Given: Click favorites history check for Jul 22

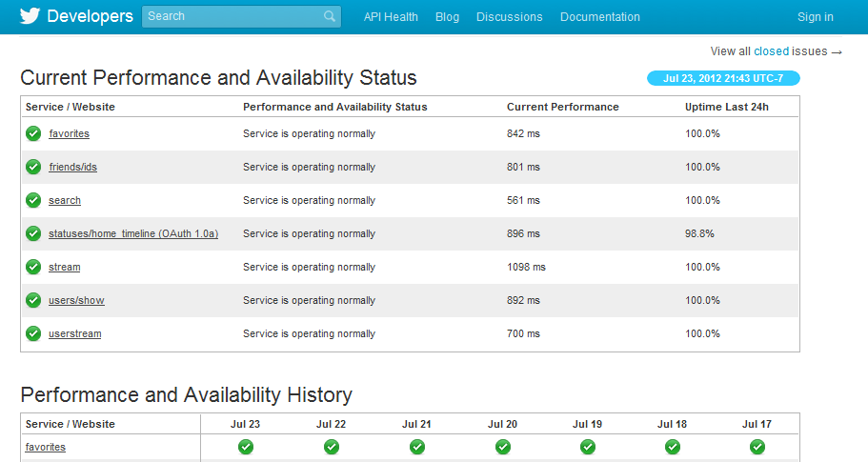Looking at the screenshot, I should point(332,447).
